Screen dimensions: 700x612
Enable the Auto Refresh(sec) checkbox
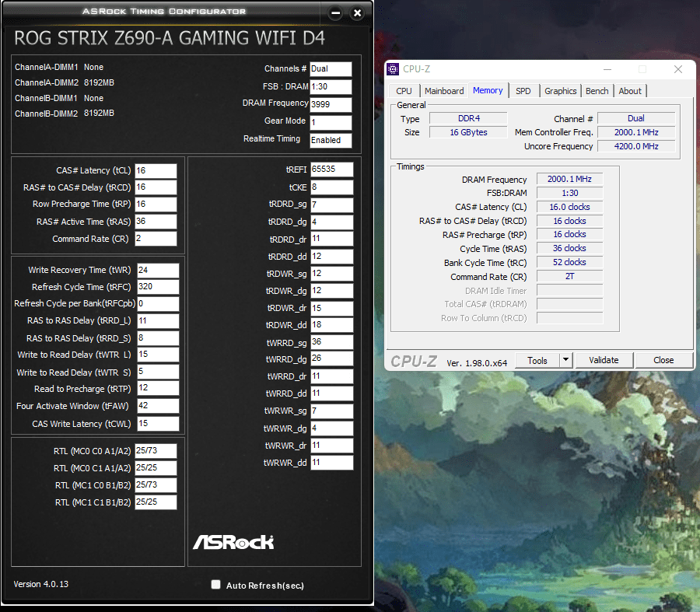pyautogui.click(x=215, y=585)
